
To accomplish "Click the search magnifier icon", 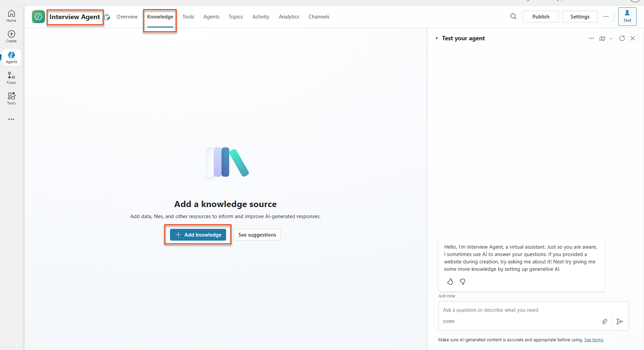I will coord(513,16).
